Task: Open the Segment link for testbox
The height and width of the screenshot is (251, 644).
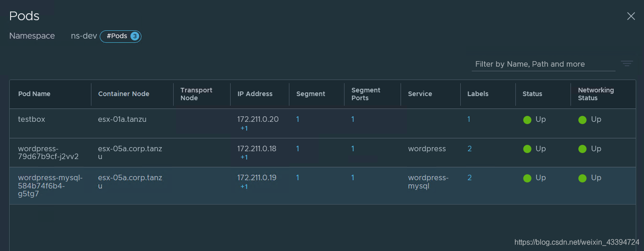Action: pyautogui.click(x=298, y=119)
